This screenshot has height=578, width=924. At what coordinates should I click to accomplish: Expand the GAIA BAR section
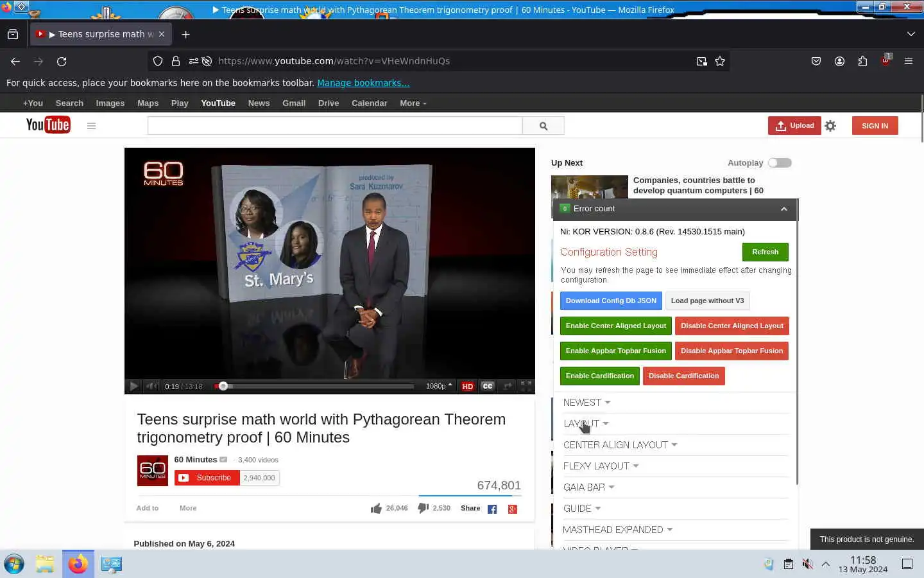(x=588, y=487)
